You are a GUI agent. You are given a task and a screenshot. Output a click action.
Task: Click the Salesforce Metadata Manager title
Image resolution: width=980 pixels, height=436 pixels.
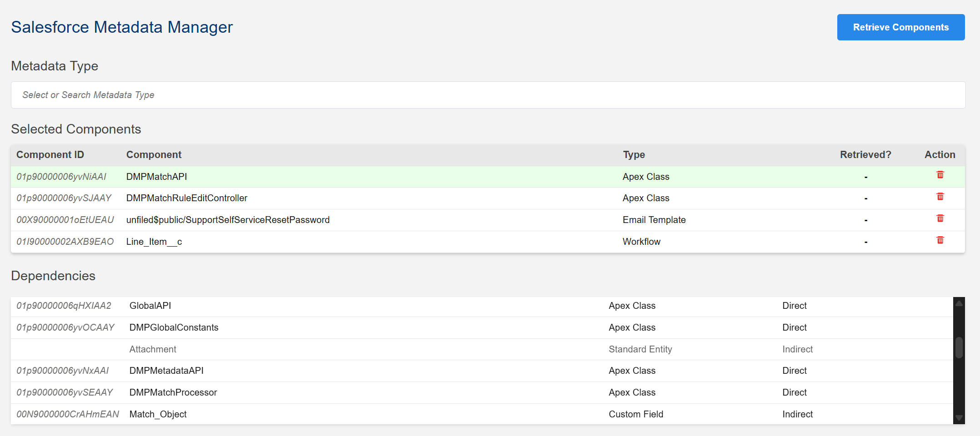click(122, 27)
